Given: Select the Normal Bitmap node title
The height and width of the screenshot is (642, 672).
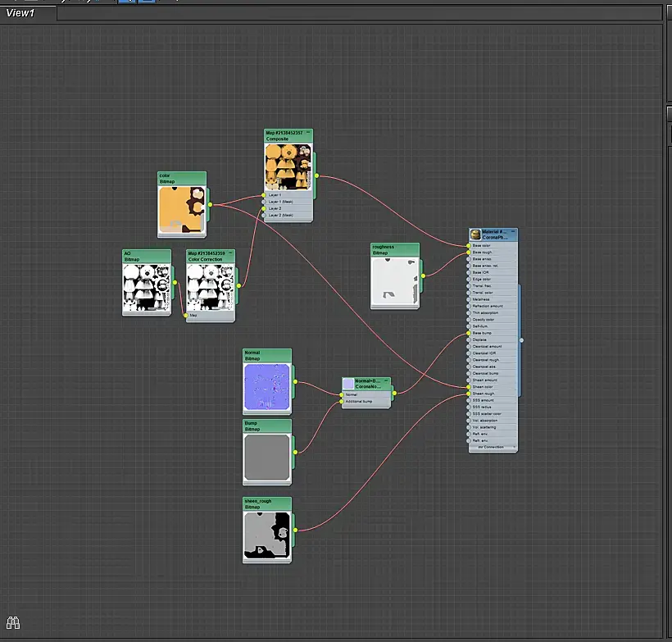Looking at the screenshot, I should click(267, 355).
